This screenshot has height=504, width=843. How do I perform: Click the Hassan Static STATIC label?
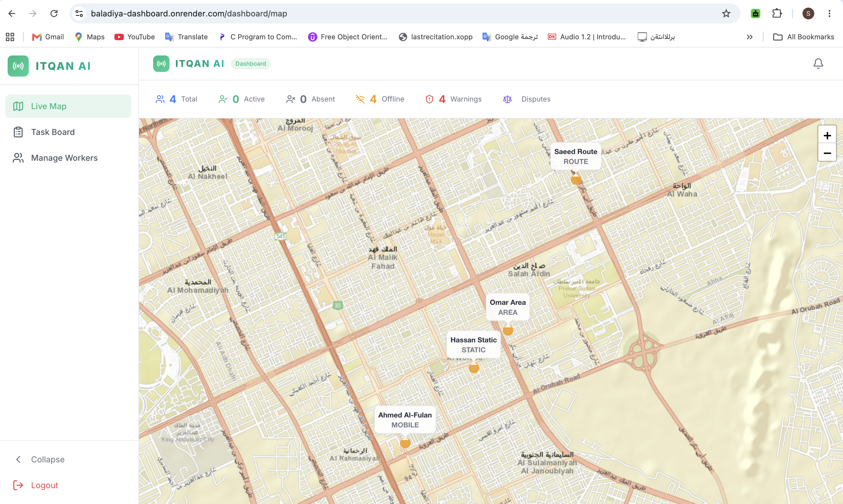474,345
